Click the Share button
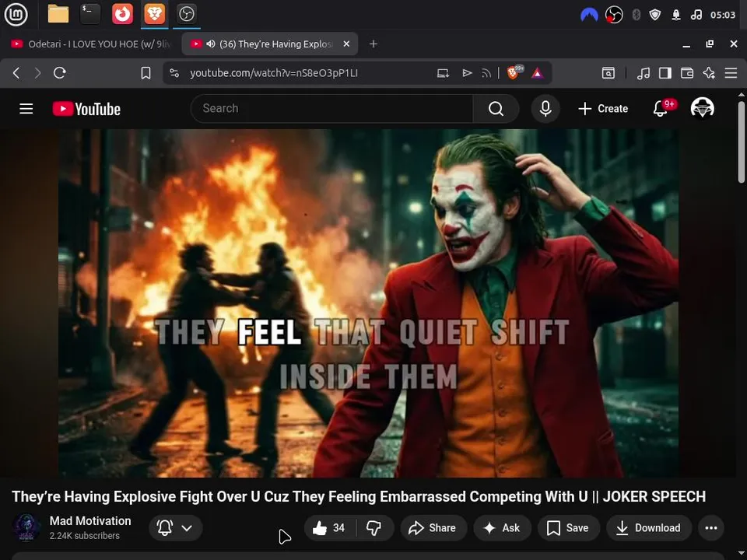The height and width of the screenshot is (560, 747). [433, 527]
